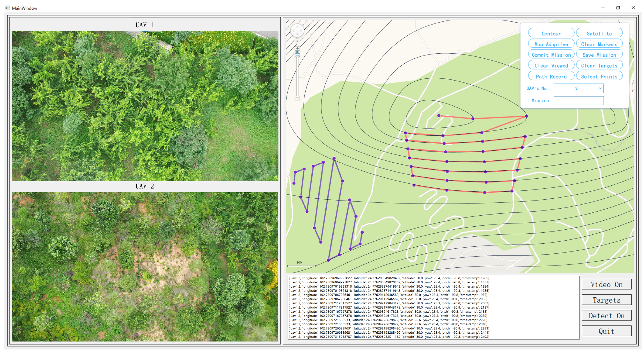Start Path Record
This screenshot has width=644, height=352.
pos(551,76)
